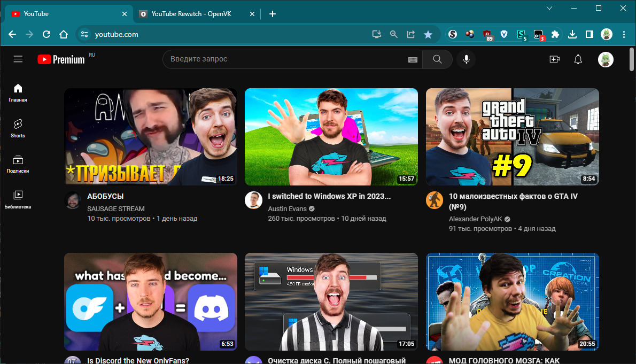Click Alexander PolyAK channel avatar

point(435,200)
